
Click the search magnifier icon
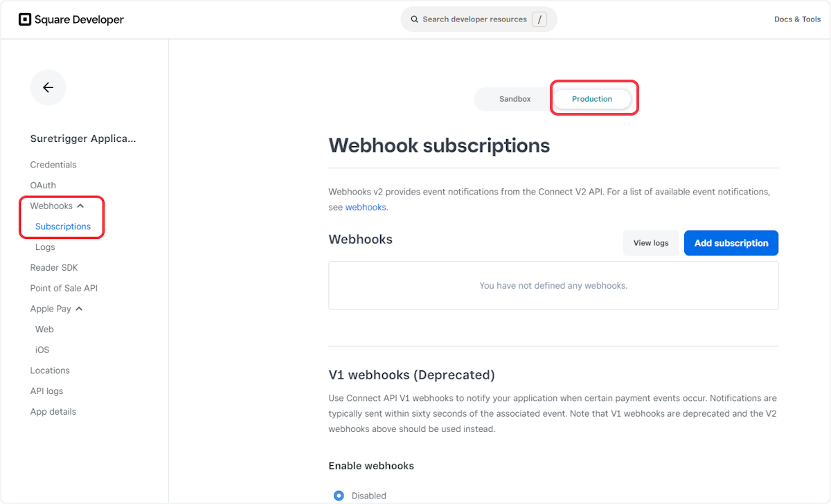[x=414, y=19]
